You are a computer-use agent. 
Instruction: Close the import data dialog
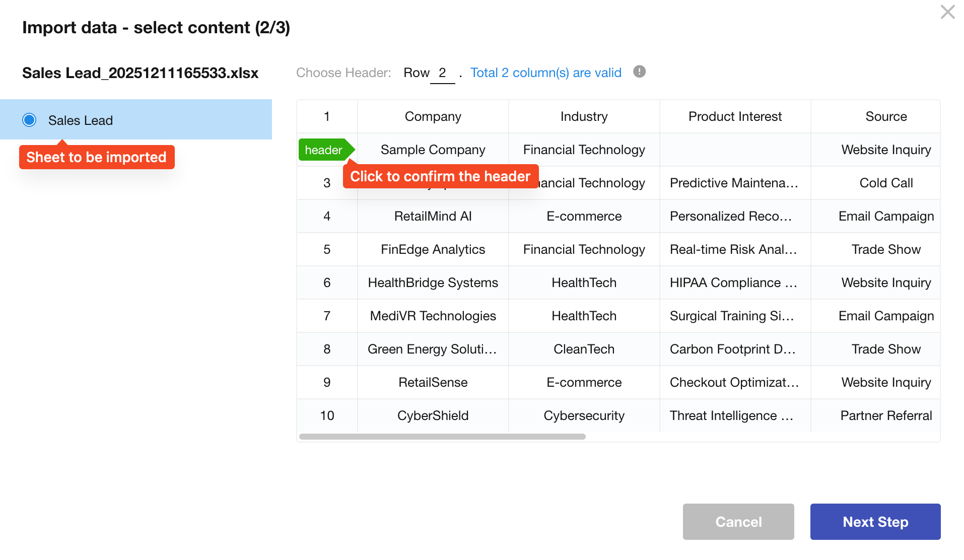947,12
